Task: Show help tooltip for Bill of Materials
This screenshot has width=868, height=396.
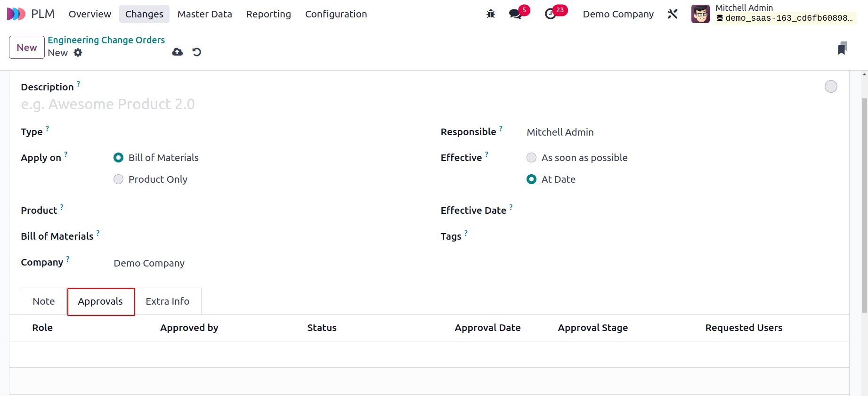Action: 98,233
